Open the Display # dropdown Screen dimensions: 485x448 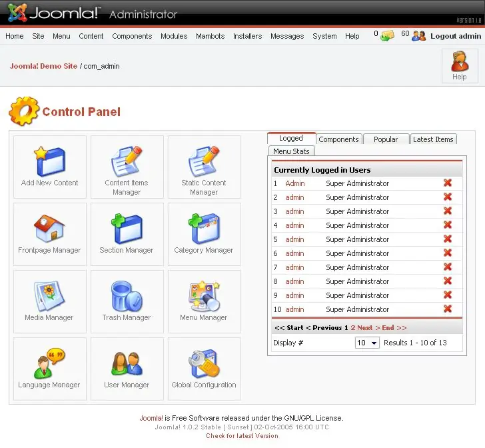pyautogui.click(x=367, y=343)
